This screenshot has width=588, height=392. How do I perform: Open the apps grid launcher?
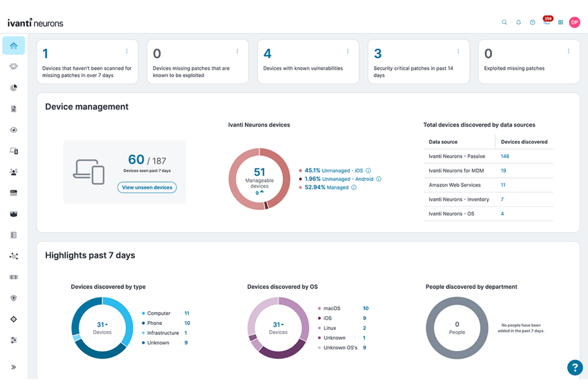561,22
